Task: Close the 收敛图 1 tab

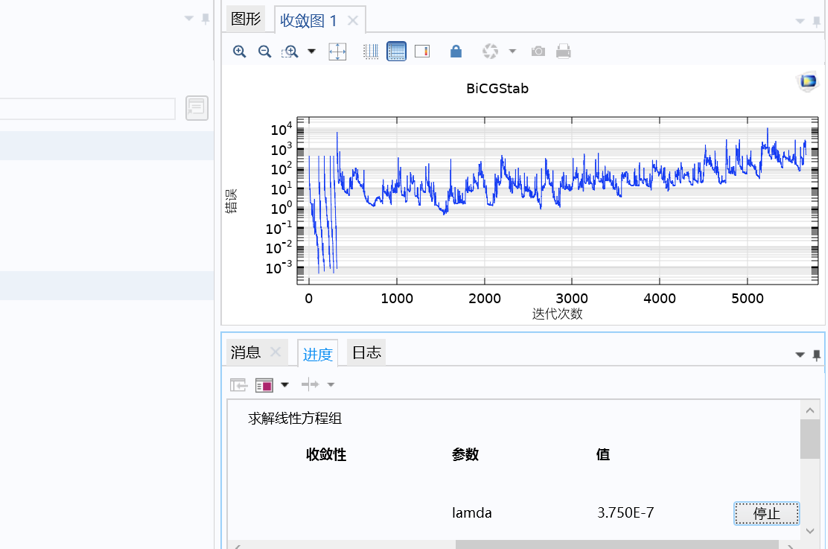Action: tap(353, 20)
